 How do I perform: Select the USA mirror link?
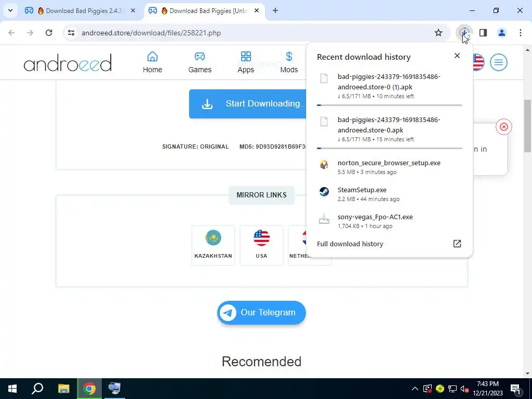[x=261, y=245]
